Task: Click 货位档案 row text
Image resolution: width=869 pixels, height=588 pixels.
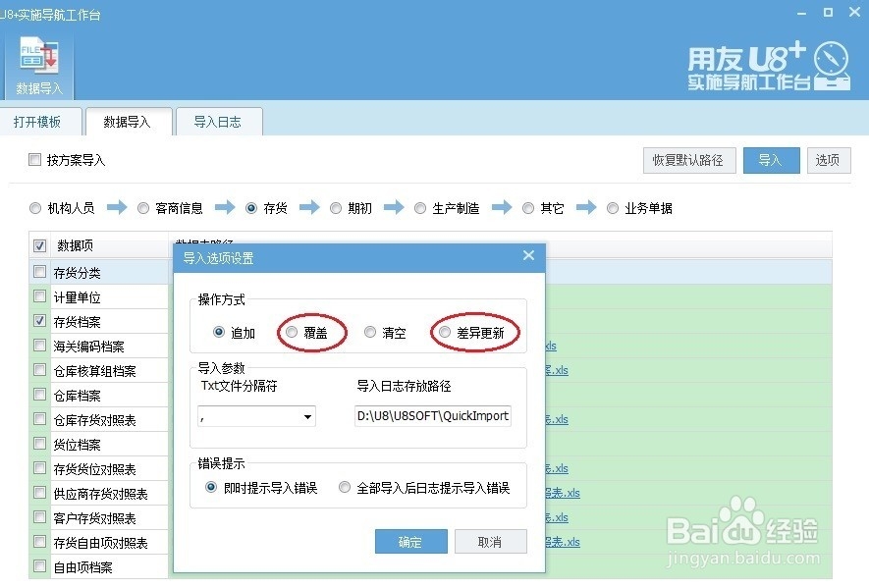Action: pyautogui.click(x=77, y=445)
